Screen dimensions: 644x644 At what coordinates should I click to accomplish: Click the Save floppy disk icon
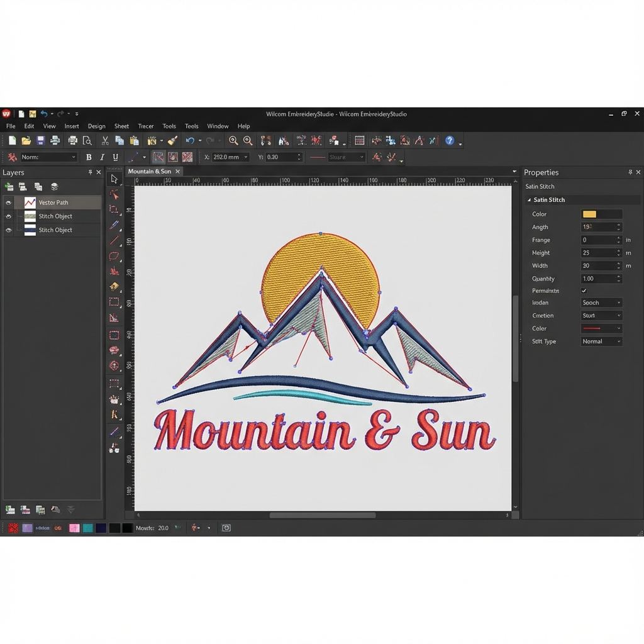[x=41, y=141]
